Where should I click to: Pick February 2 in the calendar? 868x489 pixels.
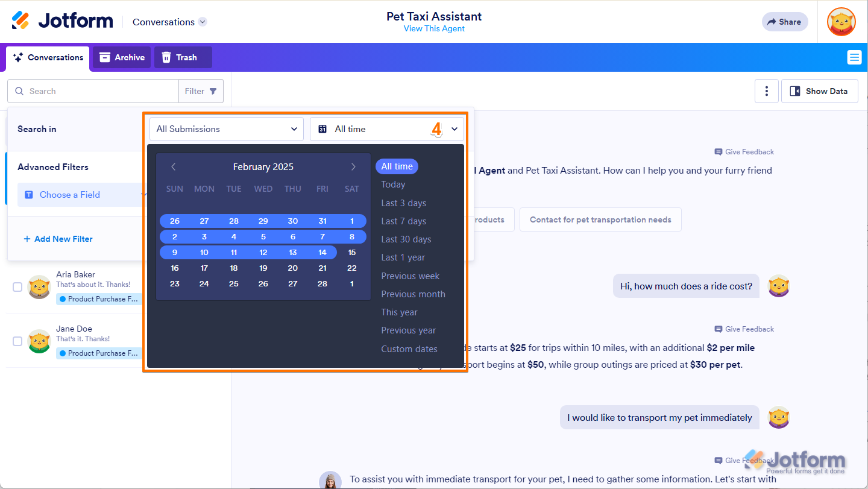point(175,237)
